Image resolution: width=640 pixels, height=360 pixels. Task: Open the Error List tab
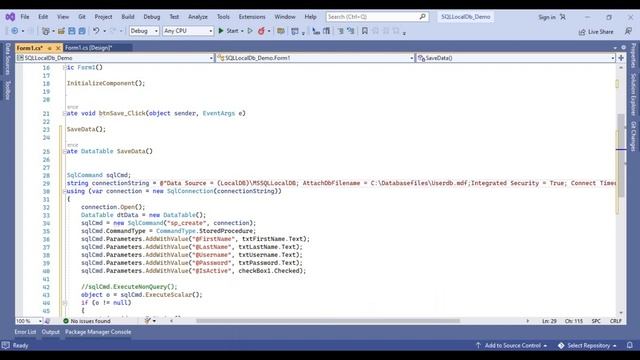pos(25,332)
